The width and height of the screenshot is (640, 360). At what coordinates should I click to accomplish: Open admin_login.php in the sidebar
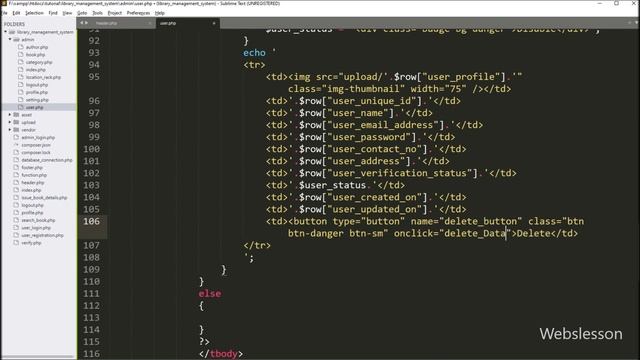[38, 138]
